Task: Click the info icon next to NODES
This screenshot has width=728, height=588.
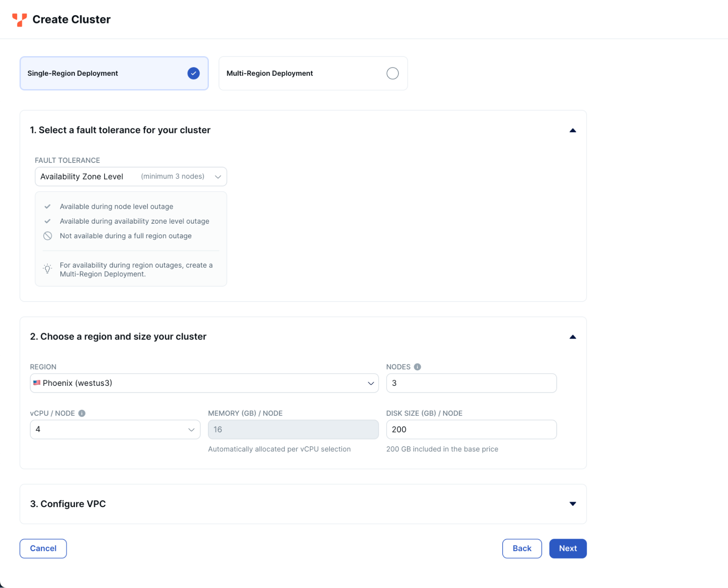Action: (417, 367)
